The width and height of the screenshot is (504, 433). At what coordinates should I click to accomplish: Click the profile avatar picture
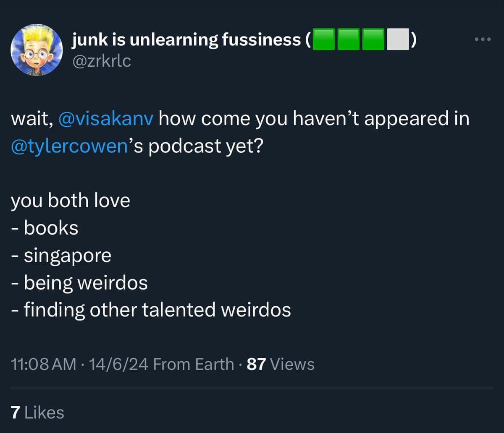click(x=36, y=50)
